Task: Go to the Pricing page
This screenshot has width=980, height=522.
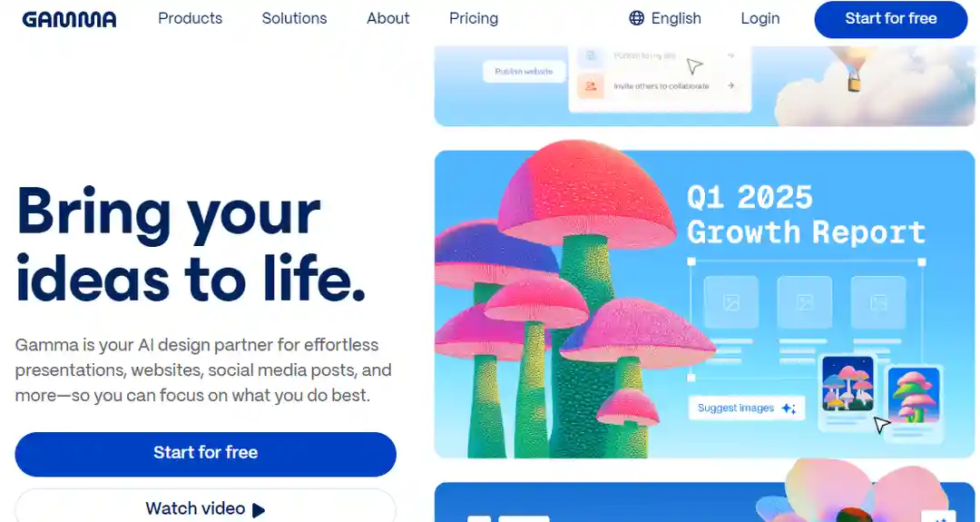Action: point(474,18)
